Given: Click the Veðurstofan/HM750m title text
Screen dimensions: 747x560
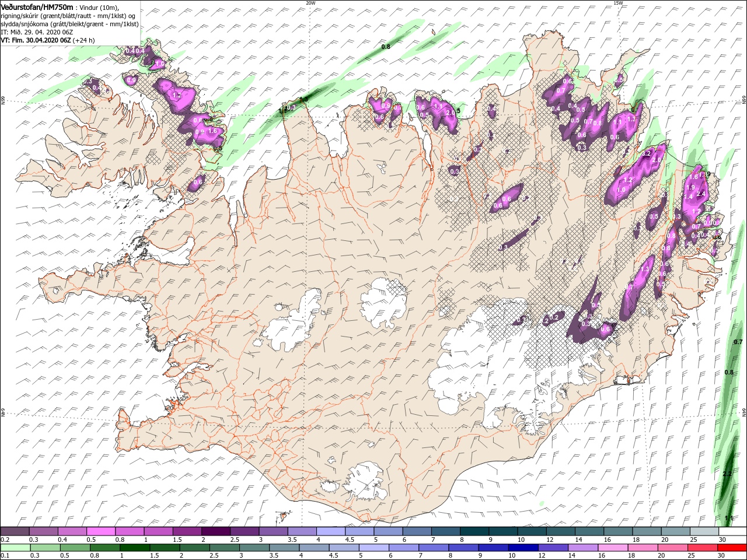Looking at the screenshot, I should [x=37, y=6].
